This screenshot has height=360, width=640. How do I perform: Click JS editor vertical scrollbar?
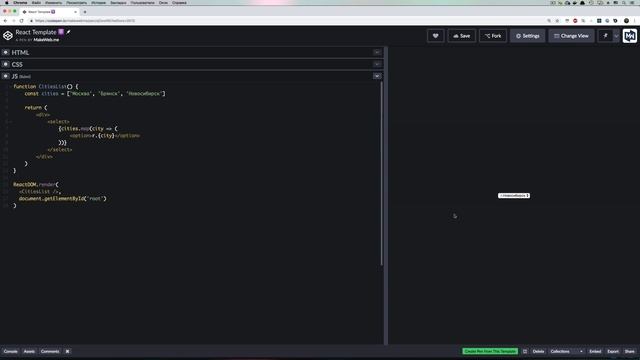click(382, 173)
